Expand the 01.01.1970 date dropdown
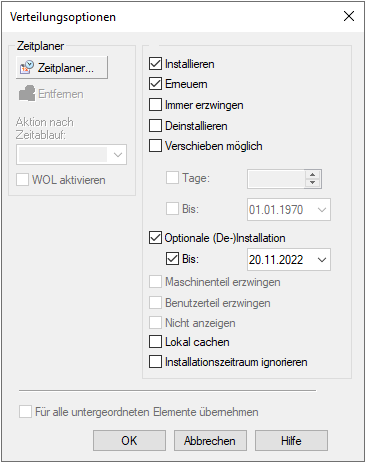This screenshot has width=366, height=462. (322, 210)
